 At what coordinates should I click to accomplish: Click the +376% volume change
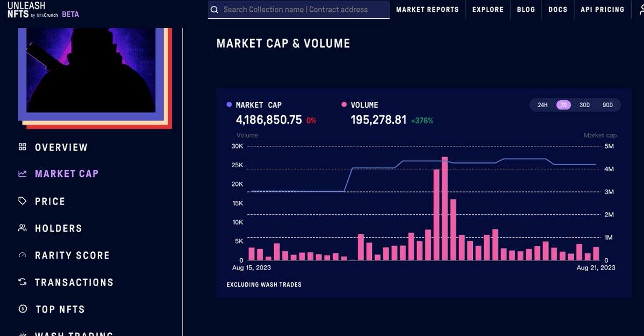(422, 121)
